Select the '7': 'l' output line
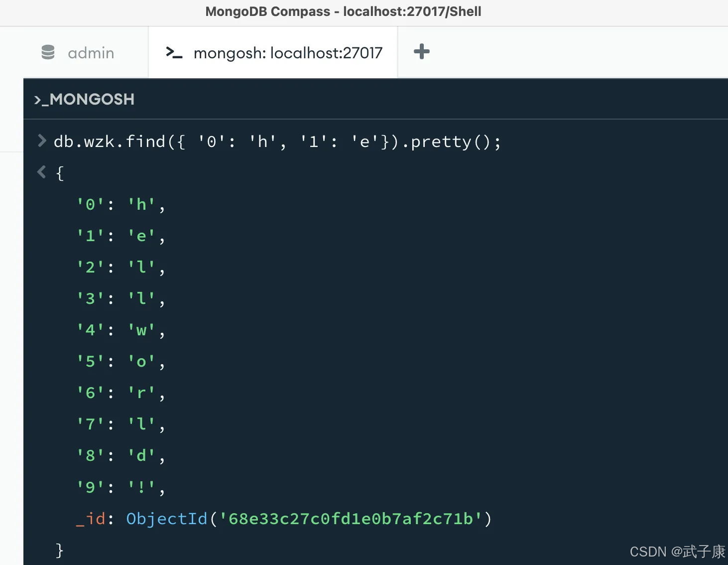The width and height of the screenshot is (728, 565). pyautogui.click(x=121, y=424)
